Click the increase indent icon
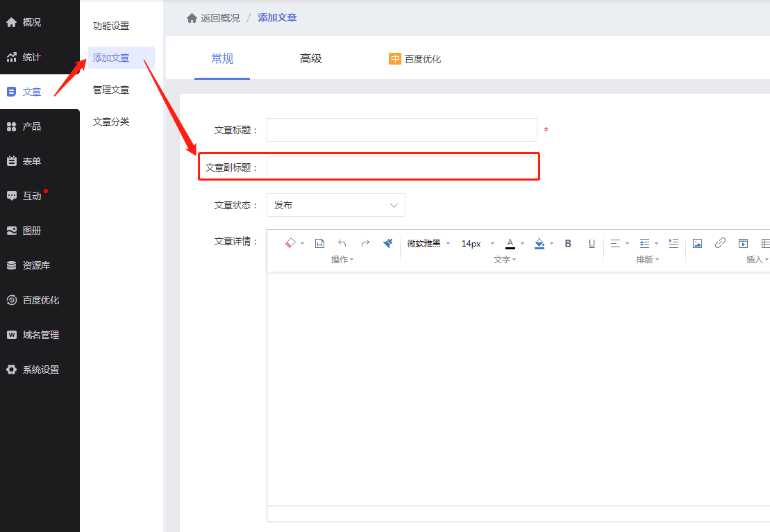770x532 pixels. coord(673,243)
